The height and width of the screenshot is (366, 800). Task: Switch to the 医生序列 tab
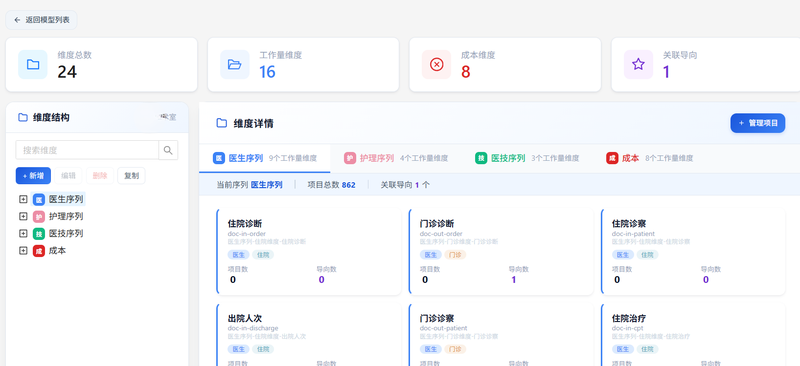[264, 158]
